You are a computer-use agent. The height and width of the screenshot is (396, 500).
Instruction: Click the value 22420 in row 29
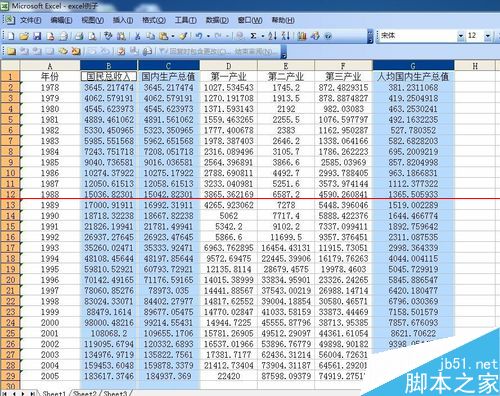click(229, 376)
